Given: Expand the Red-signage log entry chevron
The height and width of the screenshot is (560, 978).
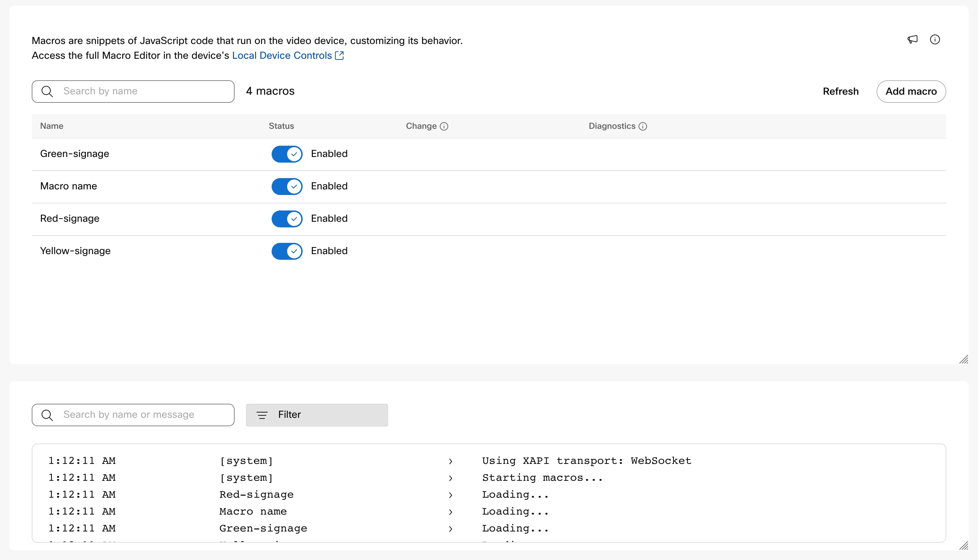Looking at the screenshot, I should click(450, 494).
